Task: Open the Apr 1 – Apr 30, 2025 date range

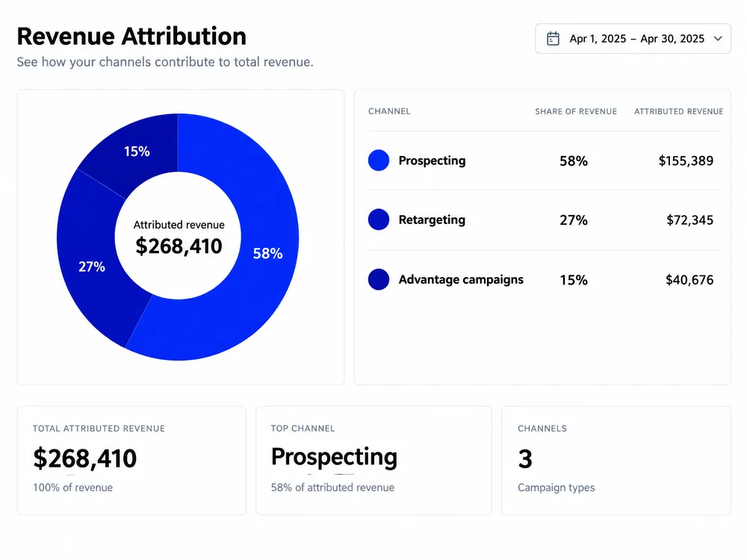Action: [633, 39]
